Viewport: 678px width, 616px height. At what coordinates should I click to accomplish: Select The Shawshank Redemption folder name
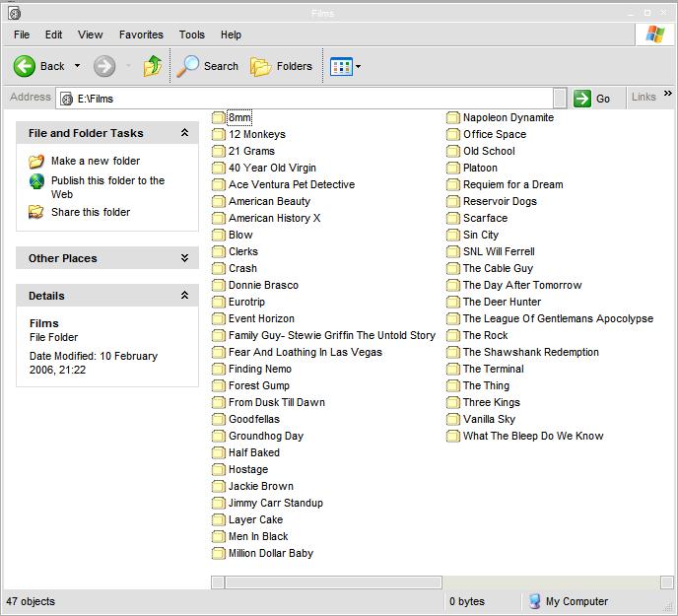(x=531, y=352)
